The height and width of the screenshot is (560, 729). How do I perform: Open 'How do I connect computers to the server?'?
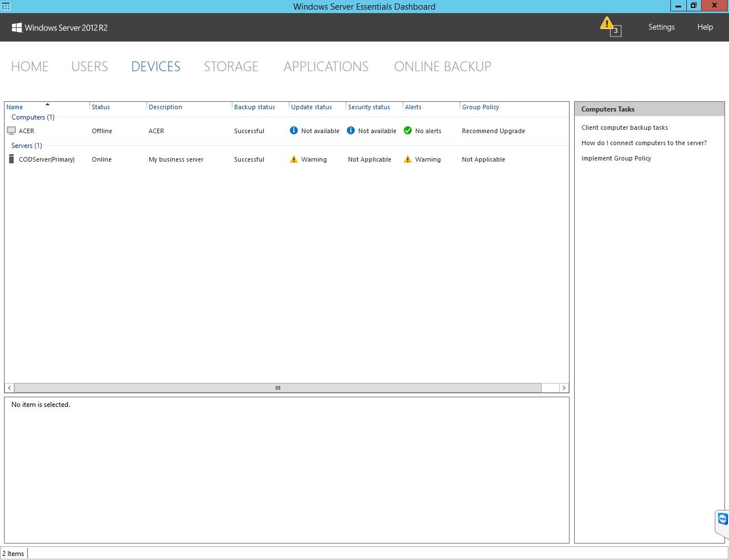pos(644,143)
